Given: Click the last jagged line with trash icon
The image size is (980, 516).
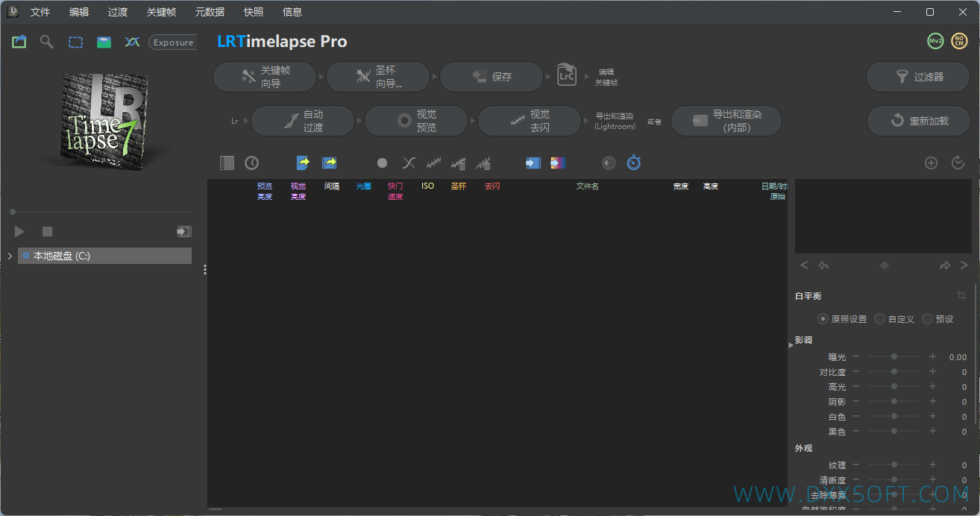Looking at the screenshot, I should [483, 163].
